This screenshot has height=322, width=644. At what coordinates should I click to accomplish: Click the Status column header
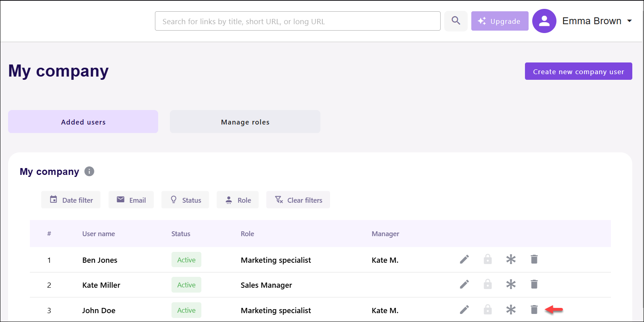click(181, 234)
